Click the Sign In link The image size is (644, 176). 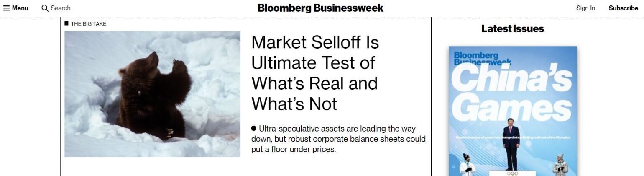click(x=585, y=8)
